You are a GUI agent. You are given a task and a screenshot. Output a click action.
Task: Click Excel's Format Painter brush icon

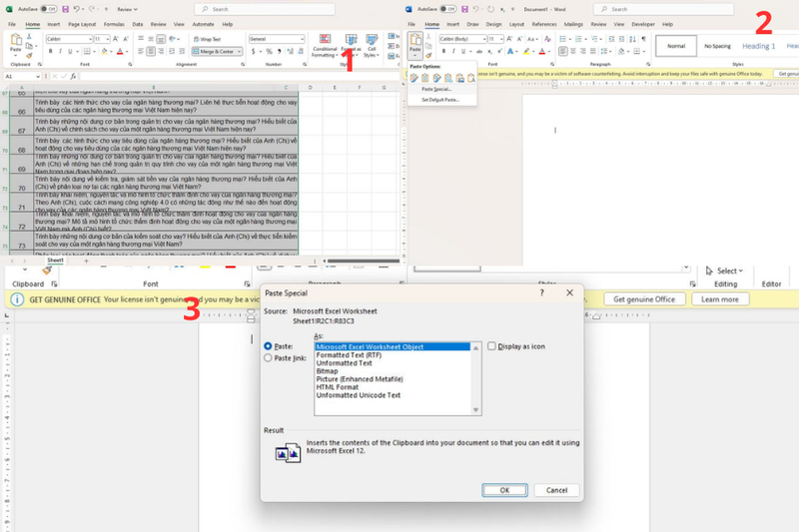coord(29,56)
